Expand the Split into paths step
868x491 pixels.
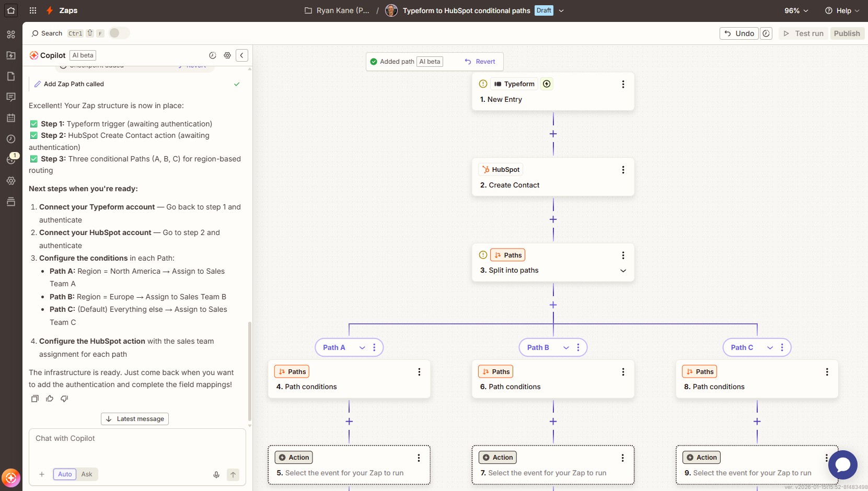click(x=622, y=271)
